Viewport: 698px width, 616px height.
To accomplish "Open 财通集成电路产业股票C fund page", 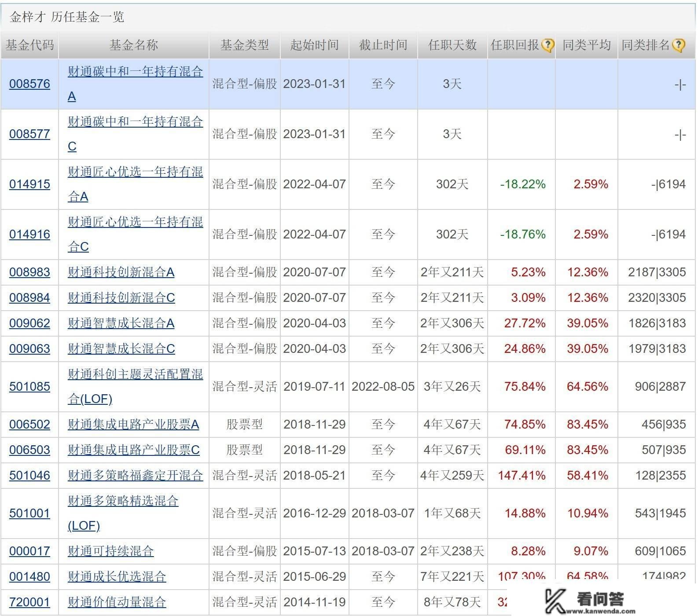I will pyautogui.click(x=133, y=450).
